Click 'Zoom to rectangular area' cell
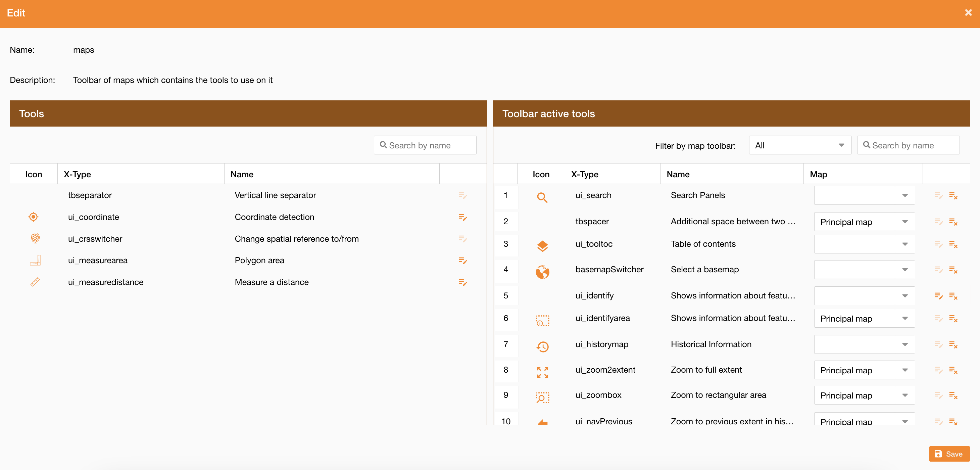The width and height of the screenshot is (980, 470). [718, 395]
